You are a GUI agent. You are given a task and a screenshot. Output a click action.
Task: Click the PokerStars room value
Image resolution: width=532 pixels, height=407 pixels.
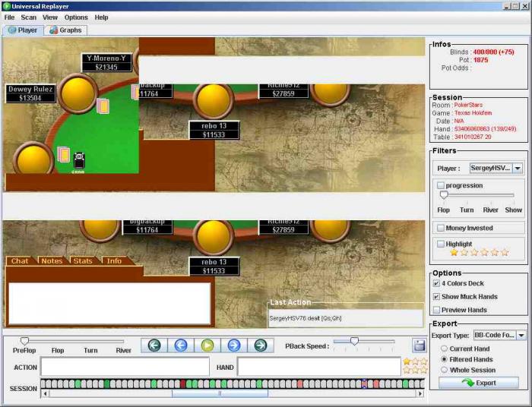(x=468, y=105)
